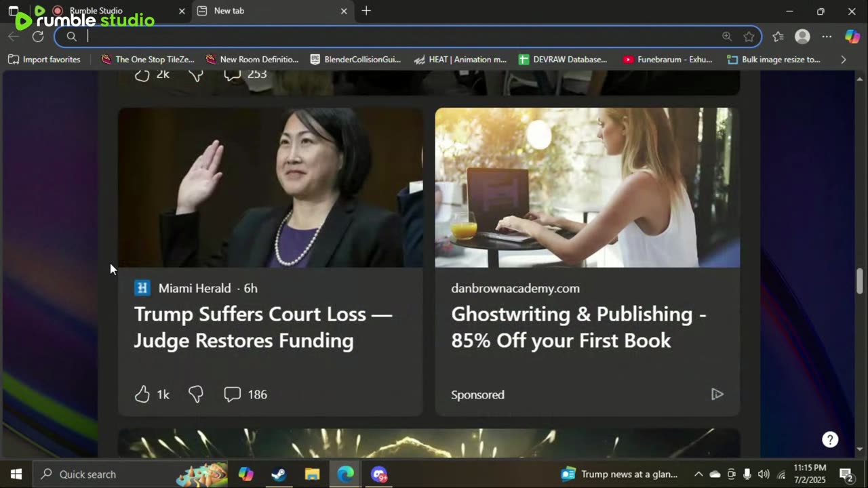
Task: Open Edge Settings and more menu
Action: pyautogui.click(x=827, y=37)
